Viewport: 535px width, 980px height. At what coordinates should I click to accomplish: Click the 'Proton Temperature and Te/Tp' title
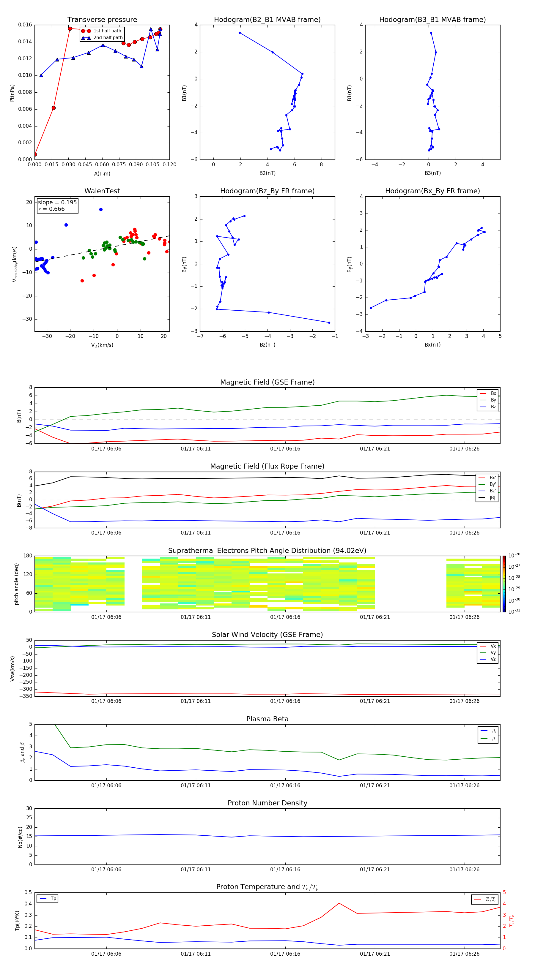[267, 887]
